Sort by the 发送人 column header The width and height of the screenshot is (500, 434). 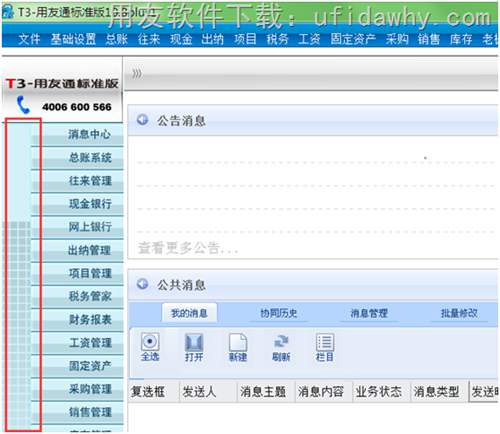pos(208,392)
